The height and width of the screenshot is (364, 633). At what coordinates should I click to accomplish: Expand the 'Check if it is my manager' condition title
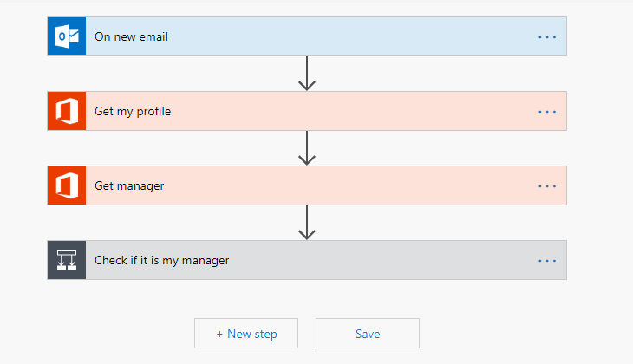click(161, 261)
